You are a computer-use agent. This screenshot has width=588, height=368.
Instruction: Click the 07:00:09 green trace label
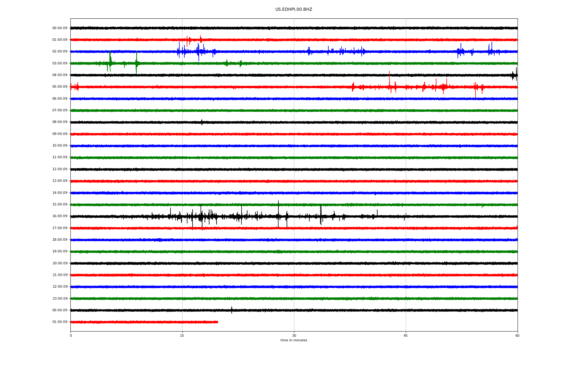(x=60, y=110)
